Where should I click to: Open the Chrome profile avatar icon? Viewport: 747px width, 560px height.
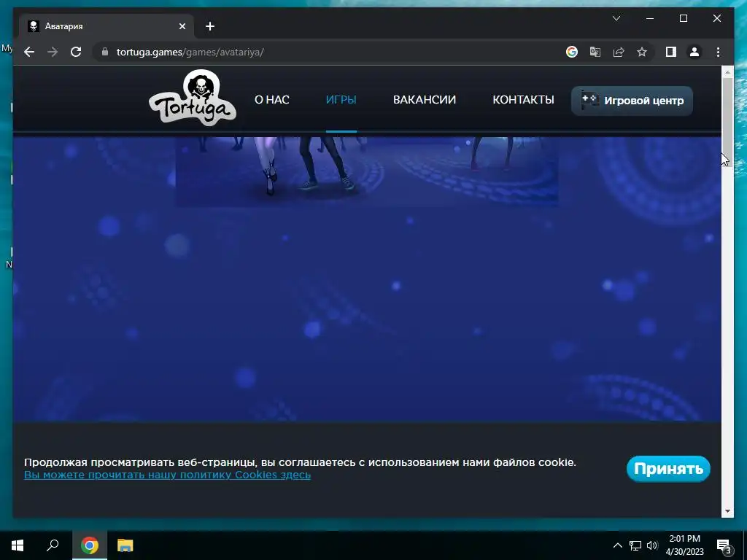(x=694, y=52)
